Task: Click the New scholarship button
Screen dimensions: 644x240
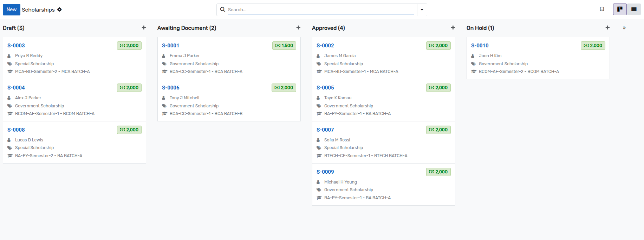Action: [12, 9]
